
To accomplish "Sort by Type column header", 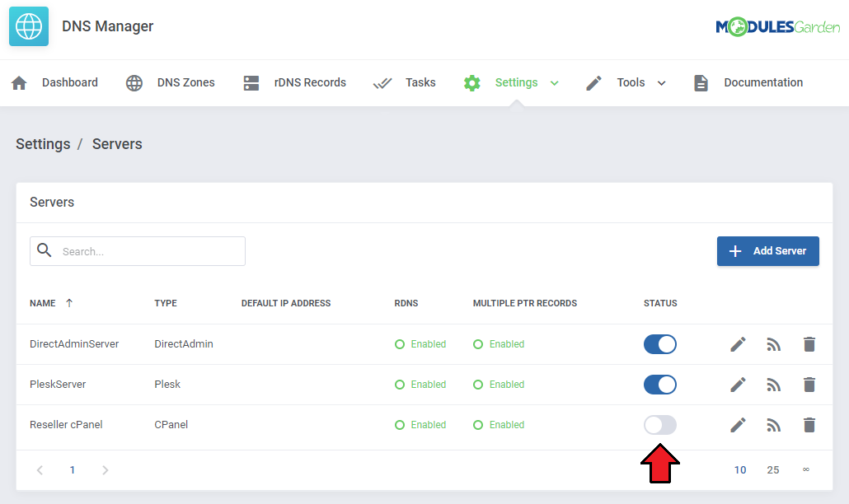I will 166,303.
